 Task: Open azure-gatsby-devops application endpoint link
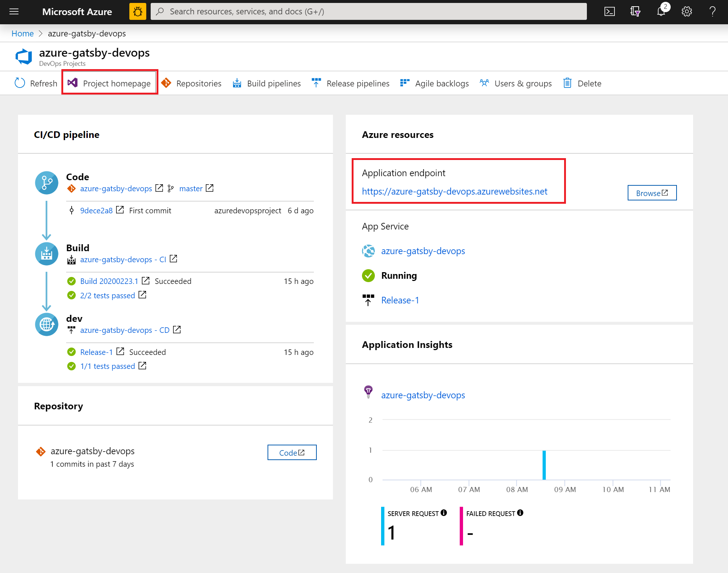click(x=455, y=192)
